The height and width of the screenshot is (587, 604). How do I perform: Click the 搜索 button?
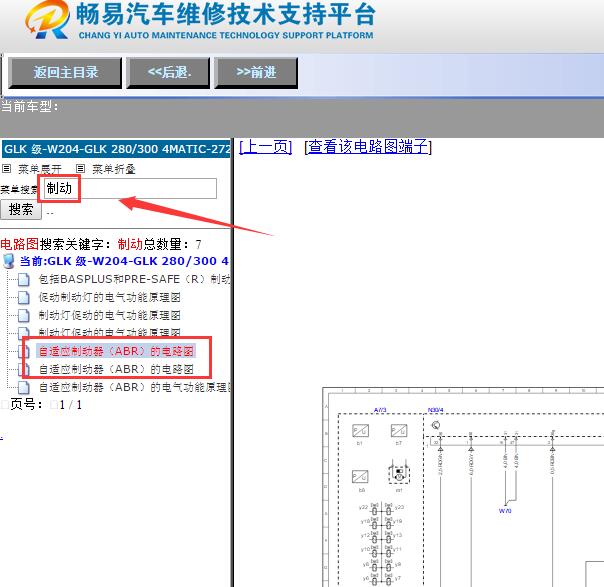[x=21, y=210]
